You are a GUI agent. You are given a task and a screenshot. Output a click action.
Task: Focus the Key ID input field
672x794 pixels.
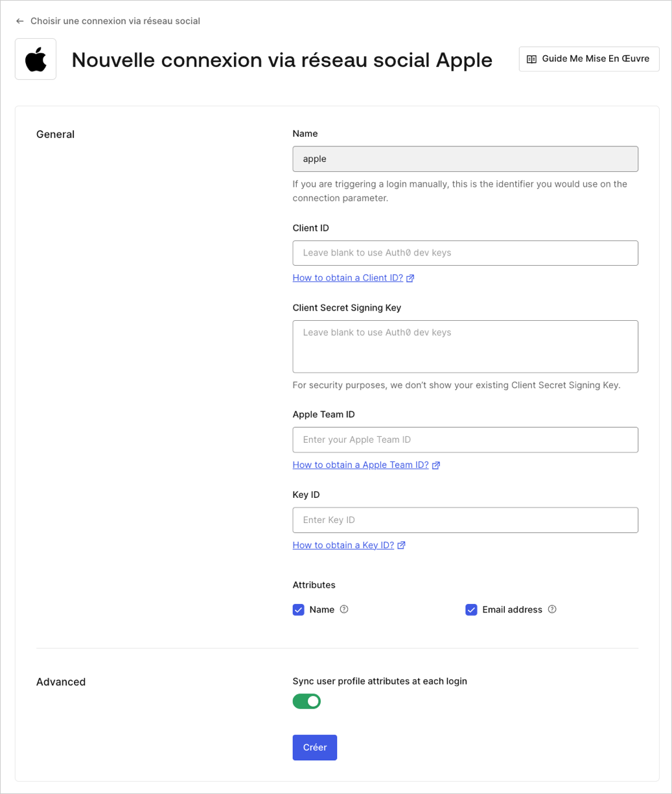coord(465,520)
